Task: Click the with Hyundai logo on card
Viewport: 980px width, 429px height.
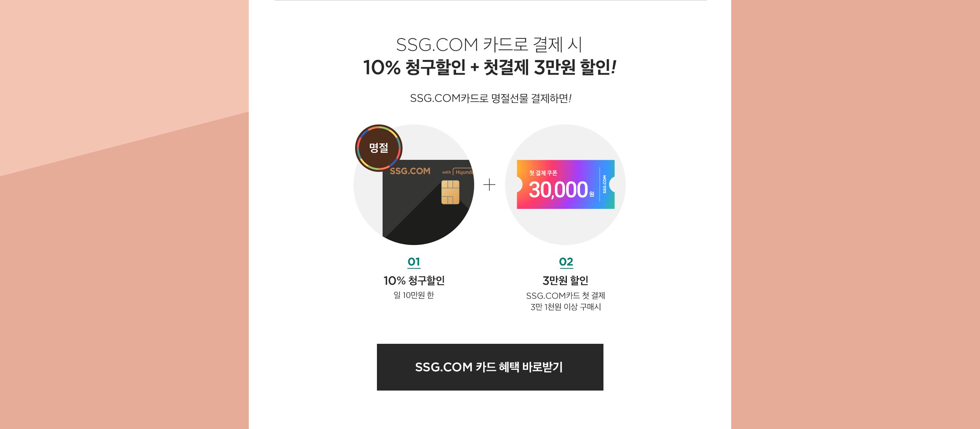Action: tap(458, 172)
